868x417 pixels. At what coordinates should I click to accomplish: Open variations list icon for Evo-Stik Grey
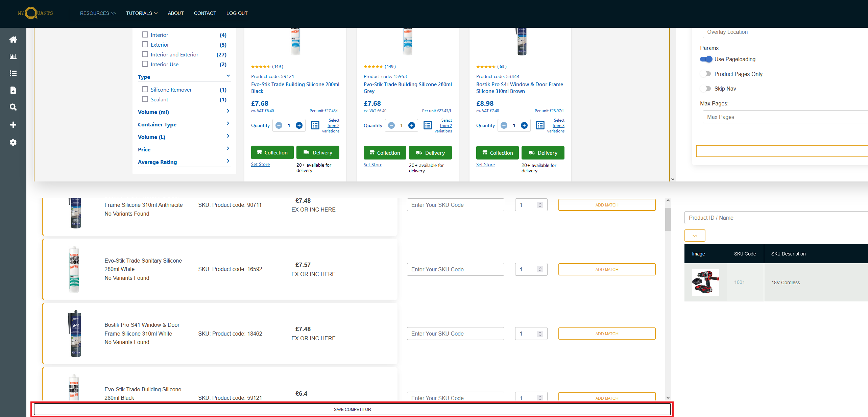[x=428, y=125]
